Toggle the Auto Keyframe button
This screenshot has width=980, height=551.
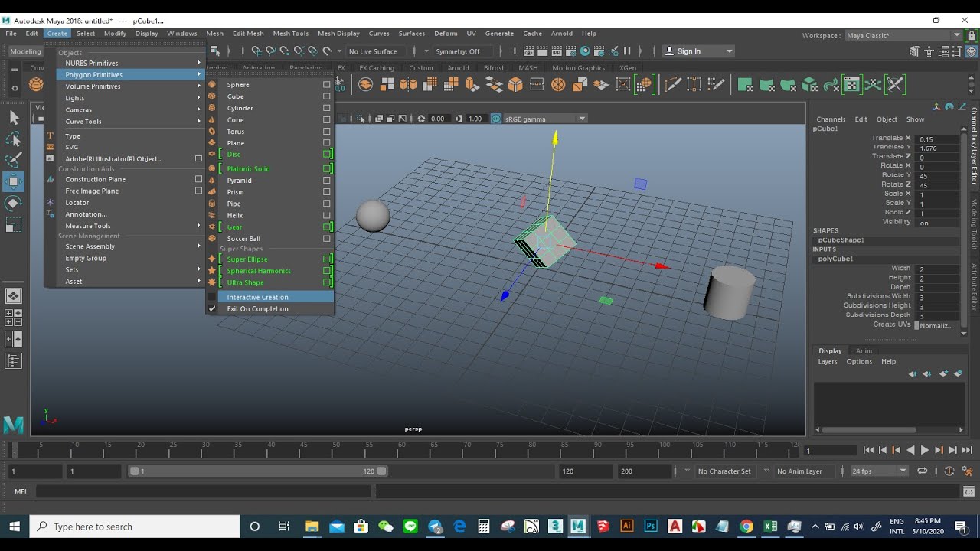[x=949, y=471]
